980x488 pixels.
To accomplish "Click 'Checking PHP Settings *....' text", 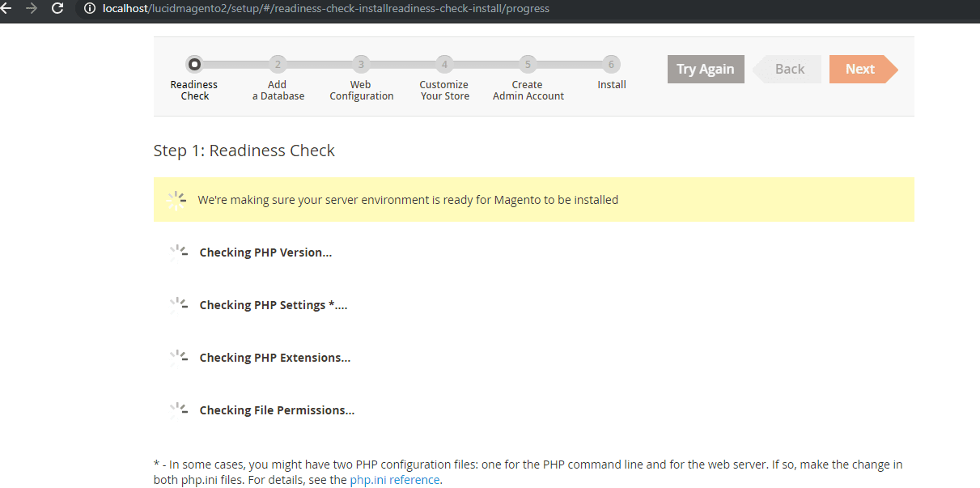I will click(x=274, y=305).
